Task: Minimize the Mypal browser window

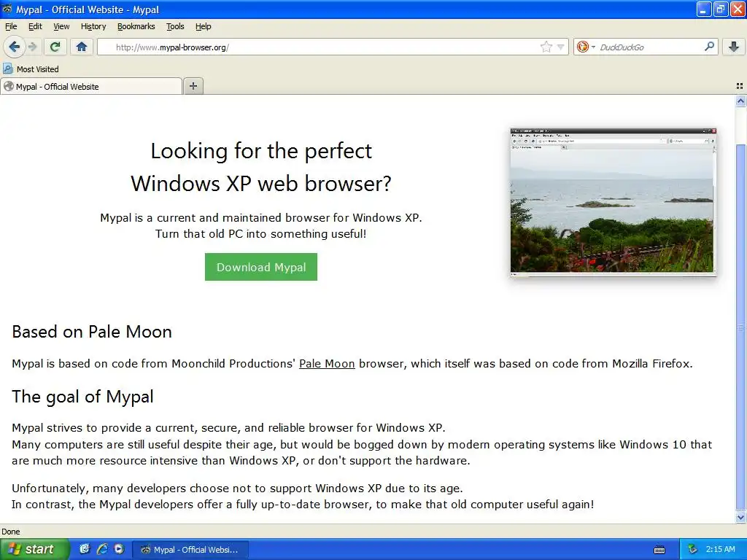Action: tap(704, 9)
